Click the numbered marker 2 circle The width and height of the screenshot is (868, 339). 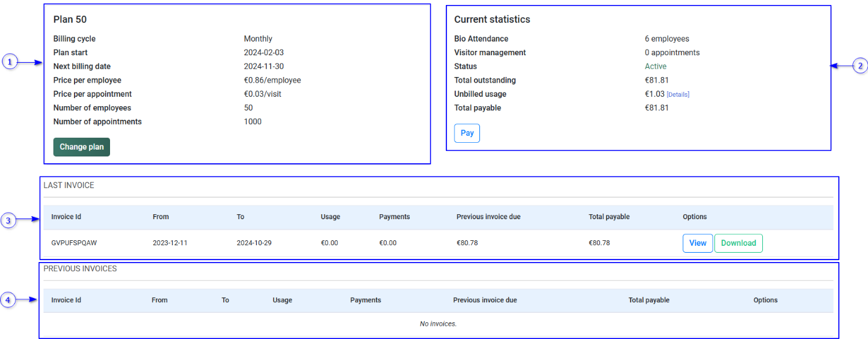click(x=859, y=66)
